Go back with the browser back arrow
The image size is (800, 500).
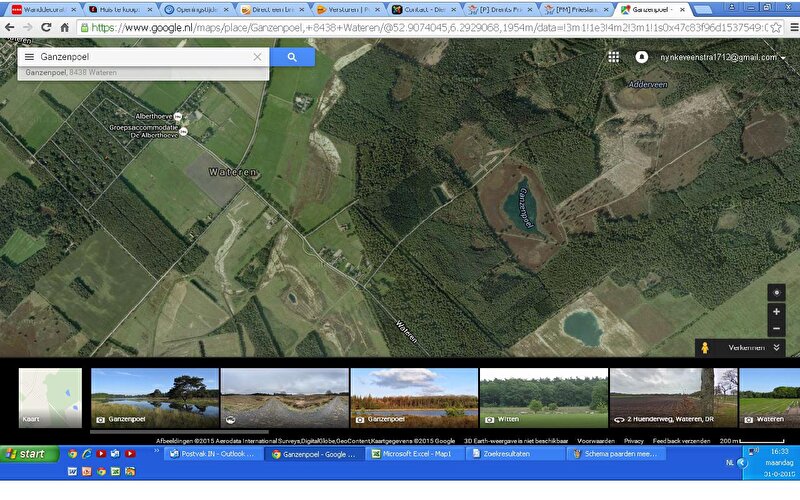pos(10,27)
